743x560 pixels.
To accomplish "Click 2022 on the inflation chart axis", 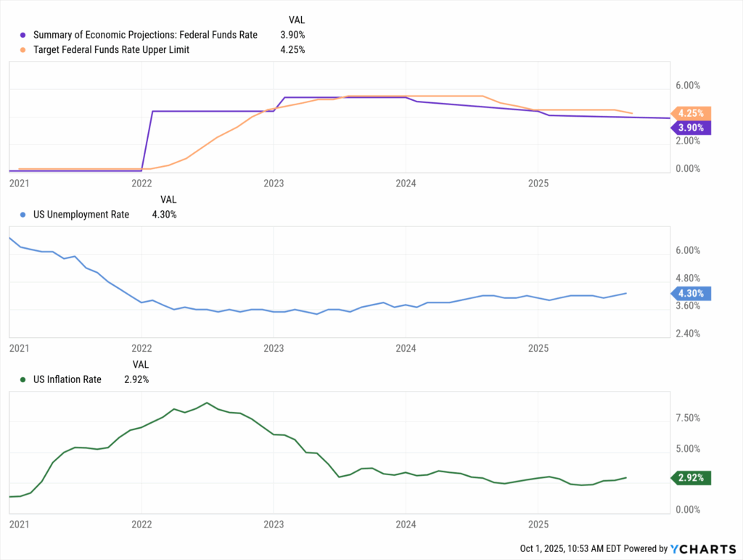I will pyautogui.click(x=141, y=524).
